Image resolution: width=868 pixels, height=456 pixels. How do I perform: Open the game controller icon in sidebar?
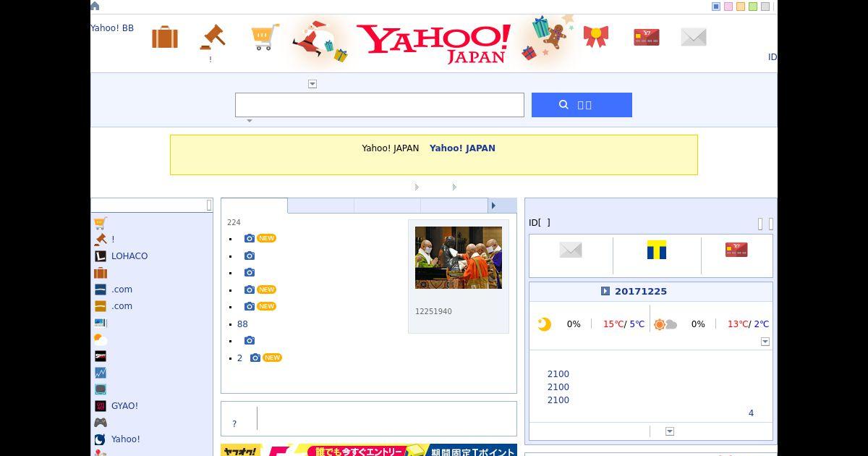pyautogui.click(x=101, y=423)
